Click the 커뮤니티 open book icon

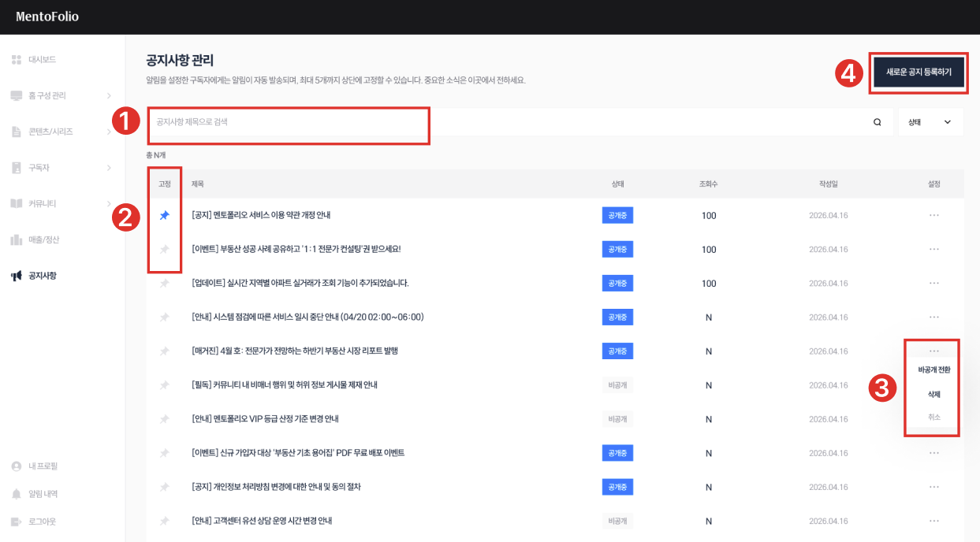pos(16,203)
